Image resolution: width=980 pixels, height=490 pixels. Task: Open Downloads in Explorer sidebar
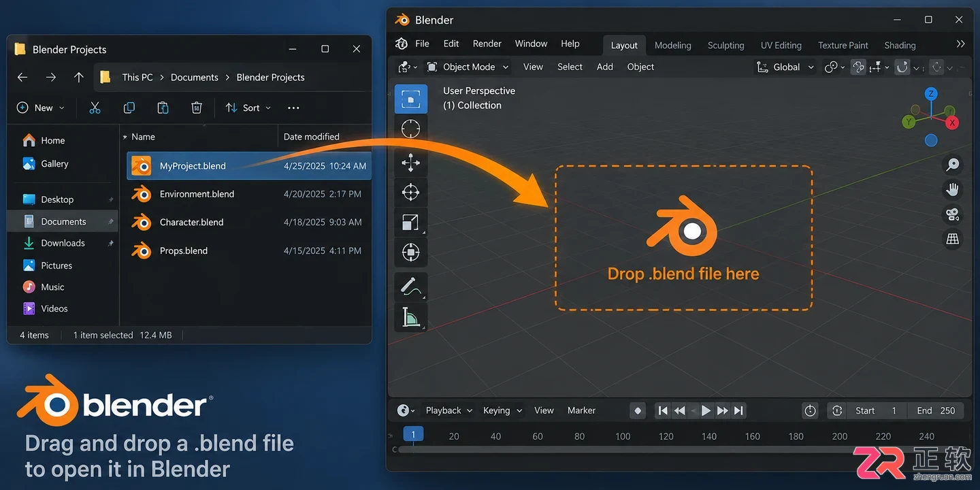point(63,243)
